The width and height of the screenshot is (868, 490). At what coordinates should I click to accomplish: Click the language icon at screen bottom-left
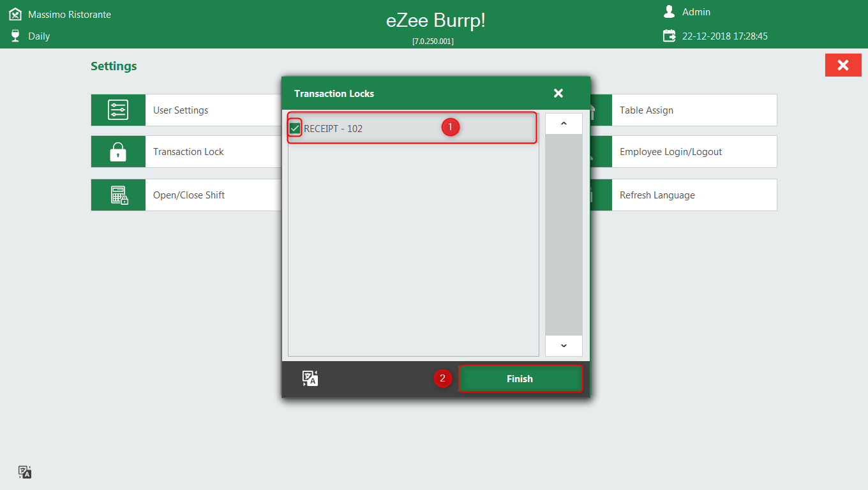click(25, 472)
